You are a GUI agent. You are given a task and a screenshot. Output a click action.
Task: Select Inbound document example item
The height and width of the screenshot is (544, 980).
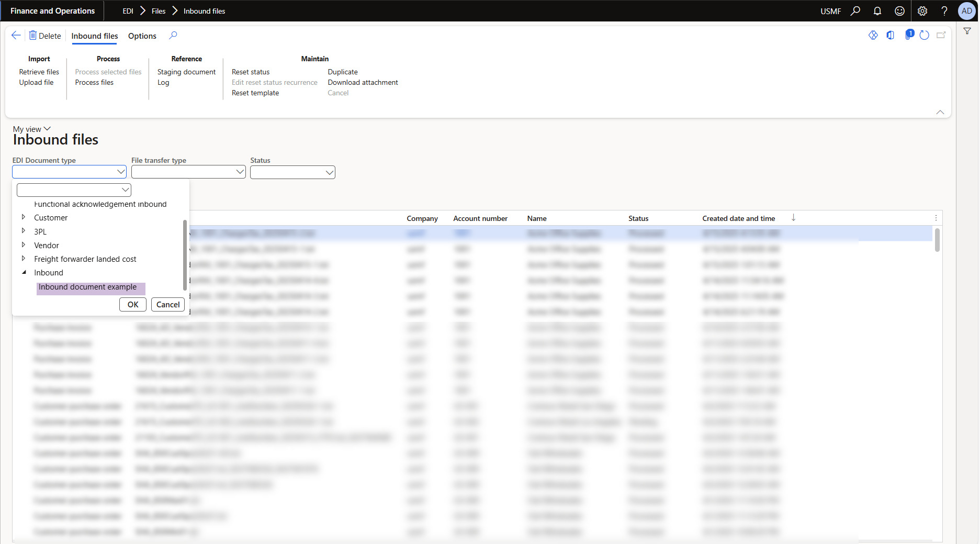click(x=87, y=287)
